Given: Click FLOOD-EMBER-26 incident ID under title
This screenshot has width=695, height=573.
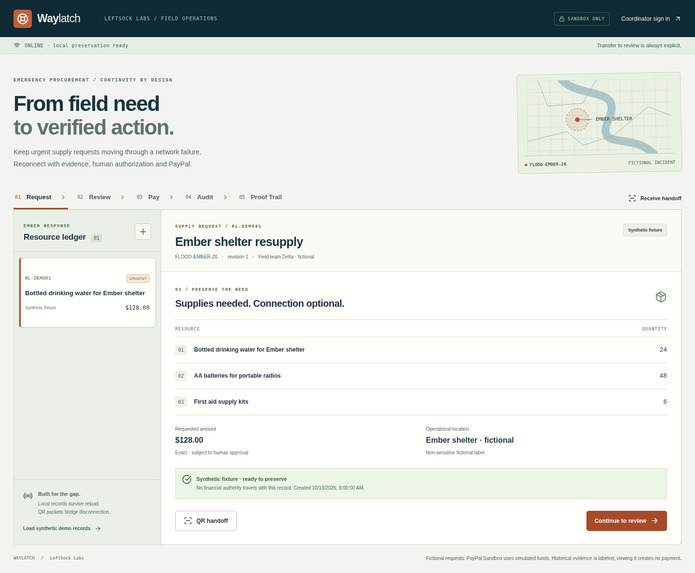Looking at the screenshot, I should 196,257.
